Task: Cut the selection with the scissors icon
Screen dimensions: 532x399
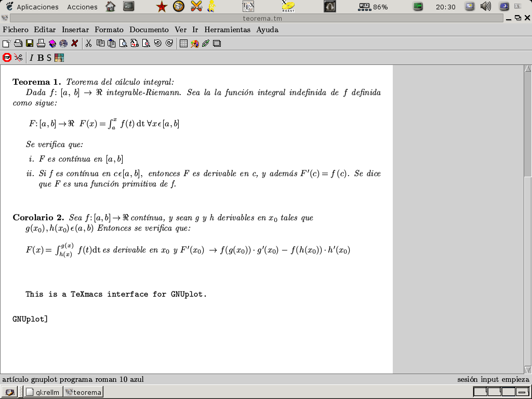Action: click(x=89, y=44)
